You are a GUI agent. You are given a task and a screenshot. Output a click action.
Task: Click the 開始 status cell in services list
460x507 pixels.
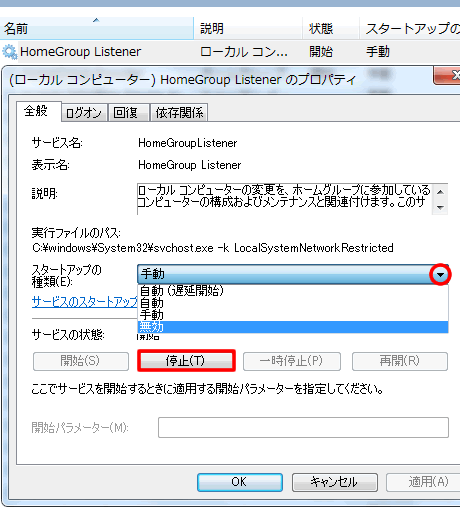tap(321, 52)
